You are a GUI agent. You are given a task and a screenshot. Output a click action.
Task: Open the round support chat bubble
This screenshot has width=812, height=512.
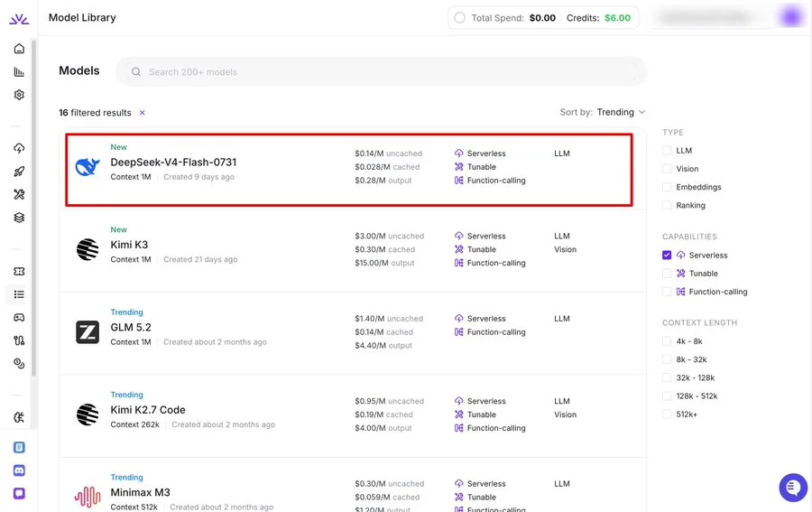(x=793, y=488)
